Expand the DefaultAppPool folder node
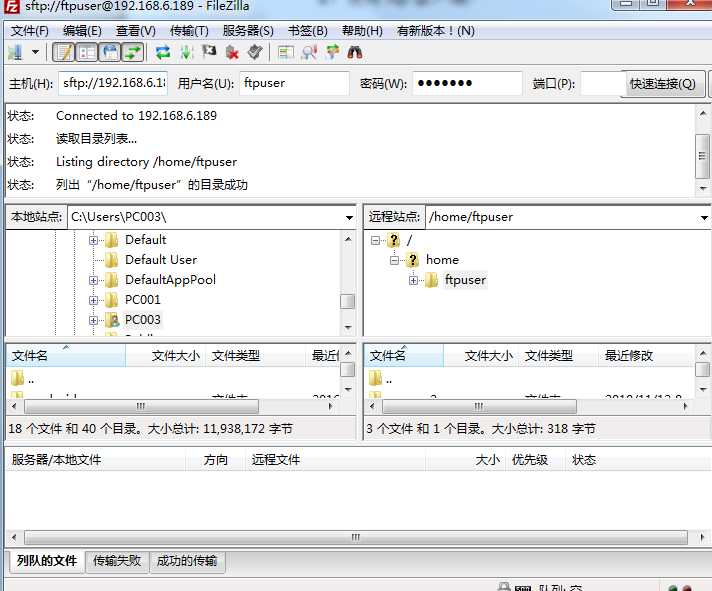The height and width of the screenshot is (591, 712). [93, 280]
